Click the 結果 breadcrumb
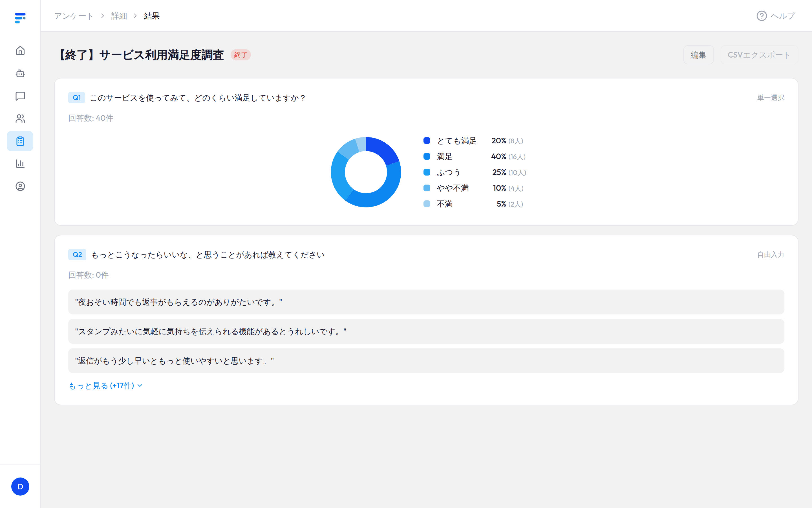812x508 pixels. pyautogui.click(x=152, y=16)
